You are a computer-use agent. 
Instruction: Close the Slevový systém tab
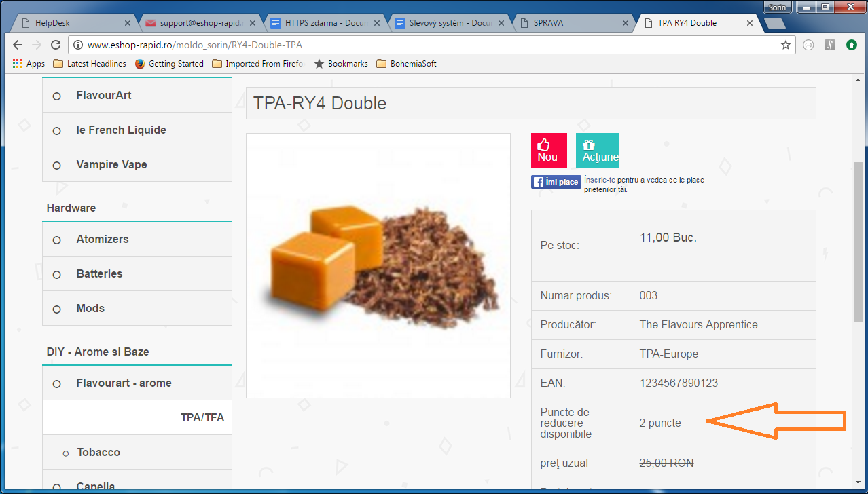503,23
